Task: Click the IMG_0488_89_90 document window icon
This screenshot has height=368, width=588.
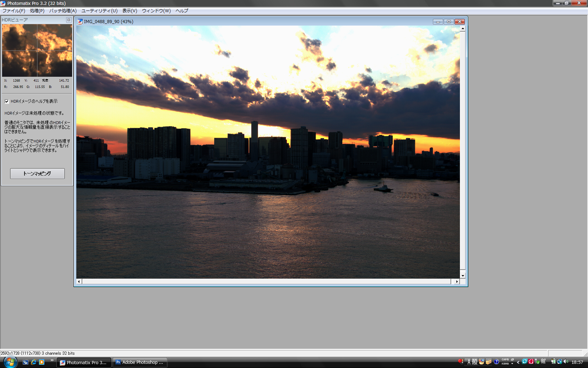Action: [80, 22]
